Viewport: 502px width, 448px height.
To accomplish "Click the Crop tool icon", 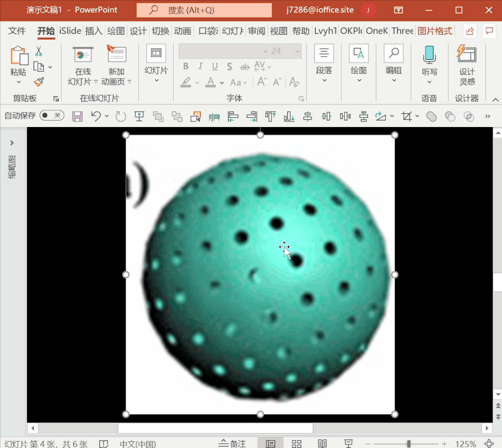I will coord(407,116).
